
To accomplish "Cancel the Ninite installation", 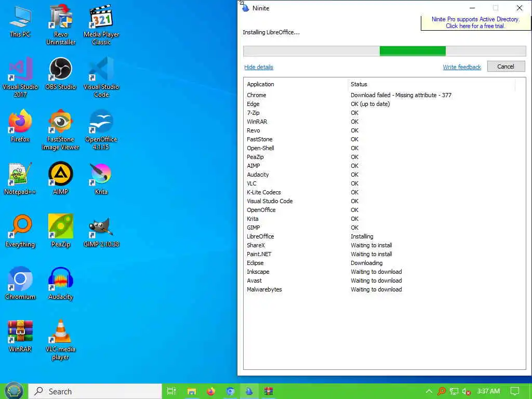I will (506, 66).
